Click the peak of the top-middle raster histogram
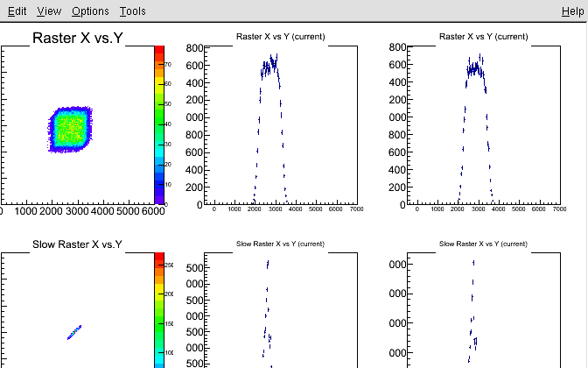This screenshot has width=588, height=368. pos(270,66)
